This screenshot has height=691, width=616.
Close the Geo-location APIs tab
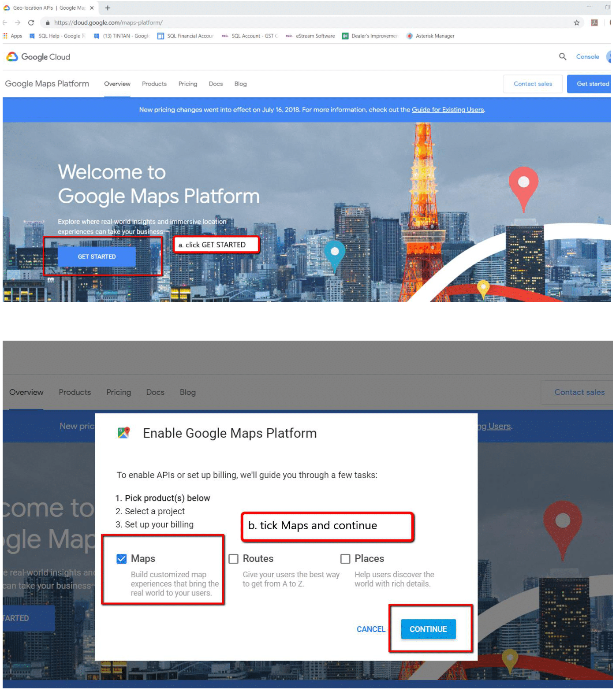tap(92, 8)
